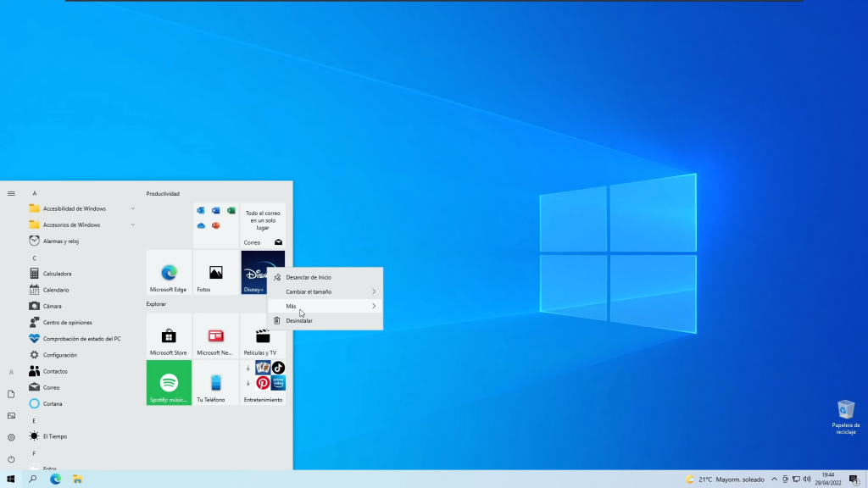868x488 pixels.
Task: Click the Tu Teléfono tile
Action: pyautogui.click(x=215, y=382)
